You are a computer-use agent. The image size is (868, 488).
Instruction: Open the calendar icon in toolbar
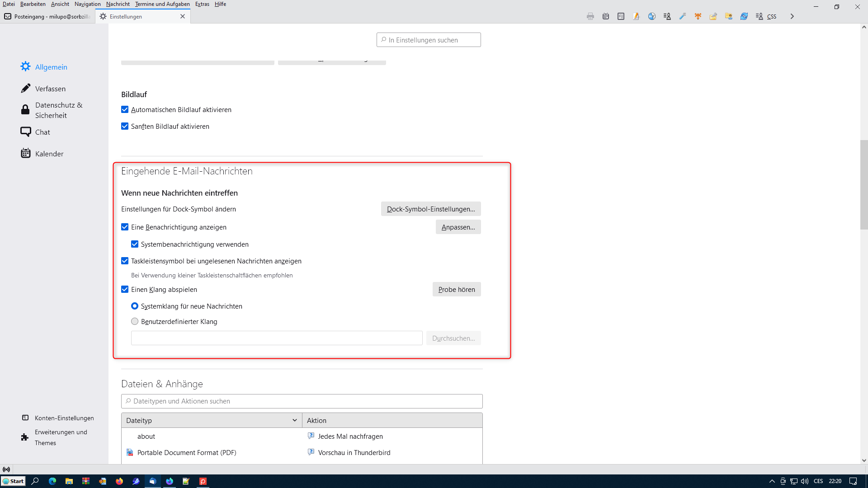(x=606, y=16)
